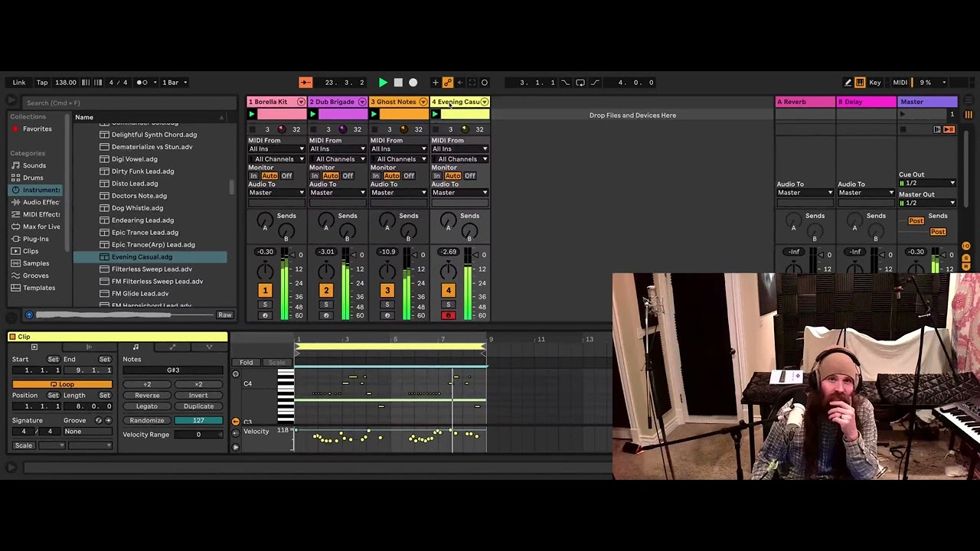Toggle the clip Loop button

pyautogui.click(x=62, y=384)
